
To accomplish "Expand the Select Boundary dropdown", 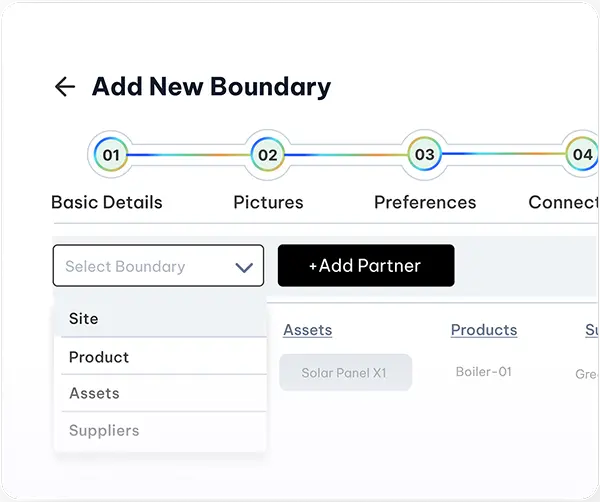I will [x=158, y=266].
